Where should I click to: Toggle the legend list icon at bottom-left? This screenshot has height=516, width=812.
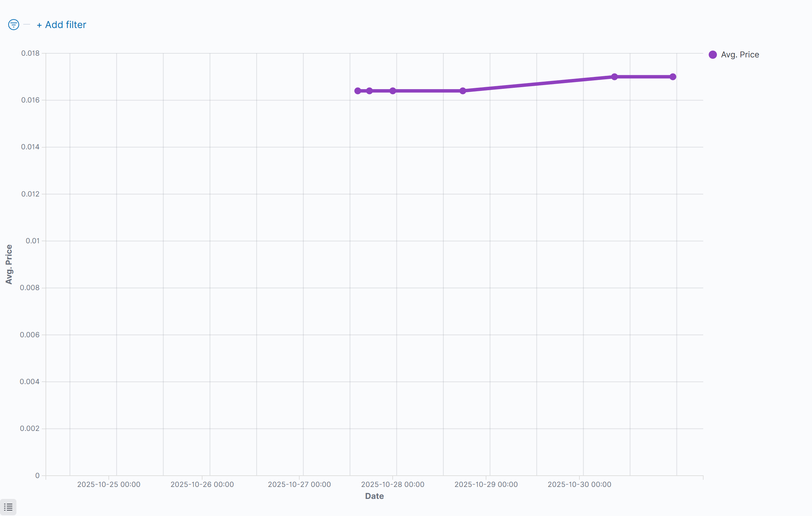(x=8, y=507)
